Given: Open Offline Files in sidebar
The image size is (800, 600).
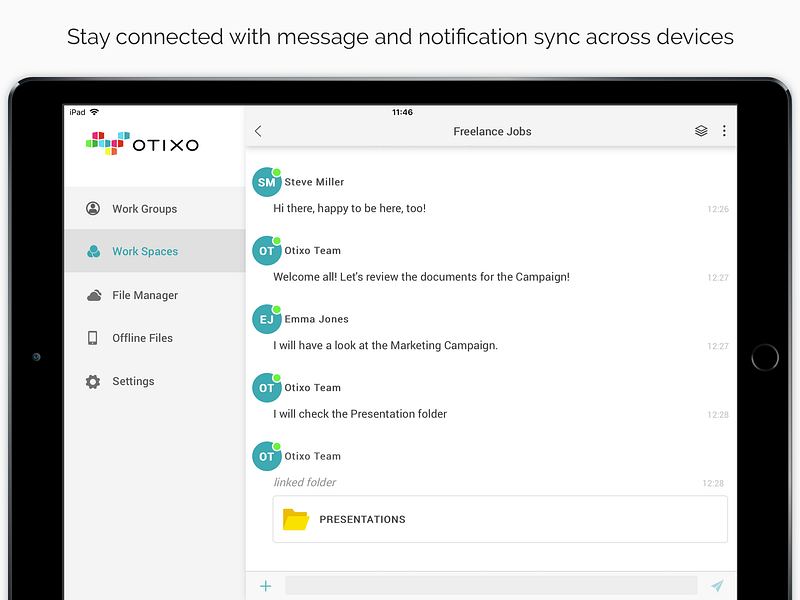Looking at the screenshot, I should 155,338.
